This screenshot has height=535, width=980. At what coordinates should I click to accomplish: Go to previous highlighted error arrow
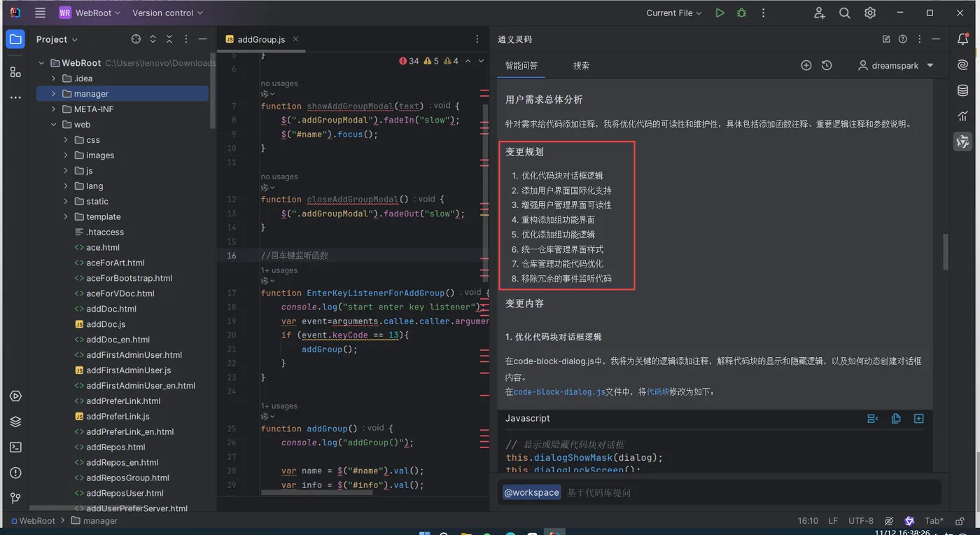[468, 61]
